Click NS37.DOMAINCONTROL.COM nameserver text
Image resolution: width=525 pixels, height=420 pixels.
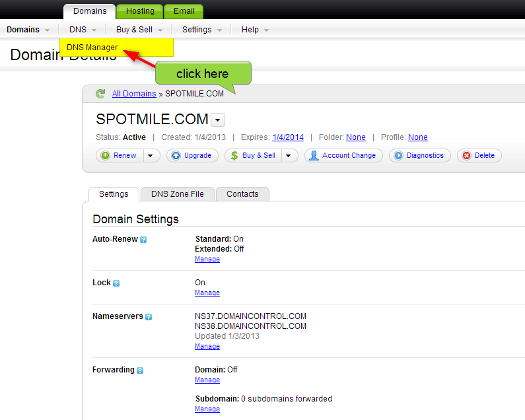click(250, 316)
